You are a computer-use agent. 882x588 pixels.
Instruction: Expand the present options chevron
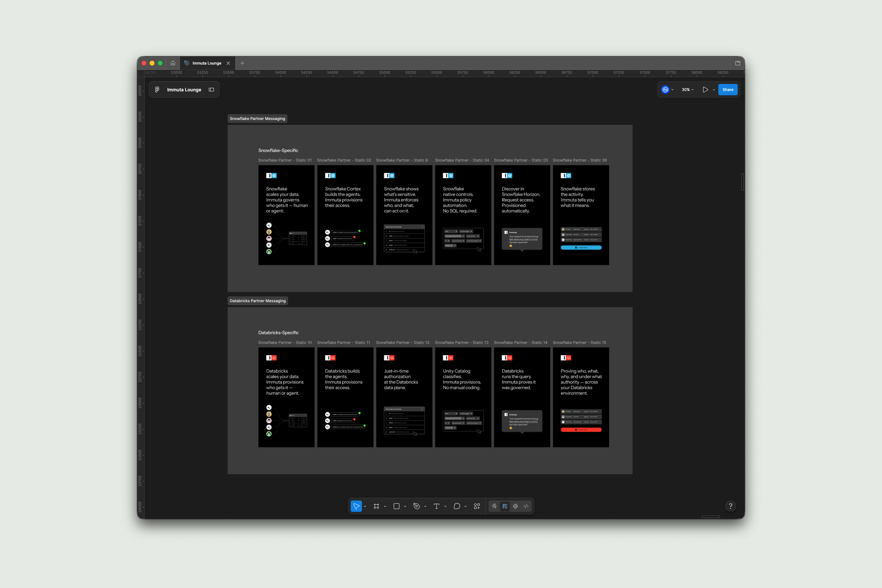(714, 90)
